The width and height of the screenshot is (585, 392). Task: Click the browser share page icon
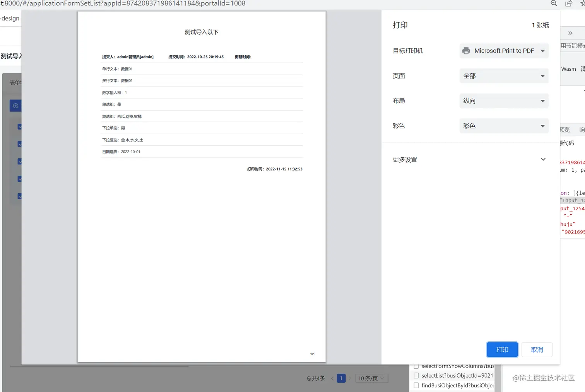[569, 3]
